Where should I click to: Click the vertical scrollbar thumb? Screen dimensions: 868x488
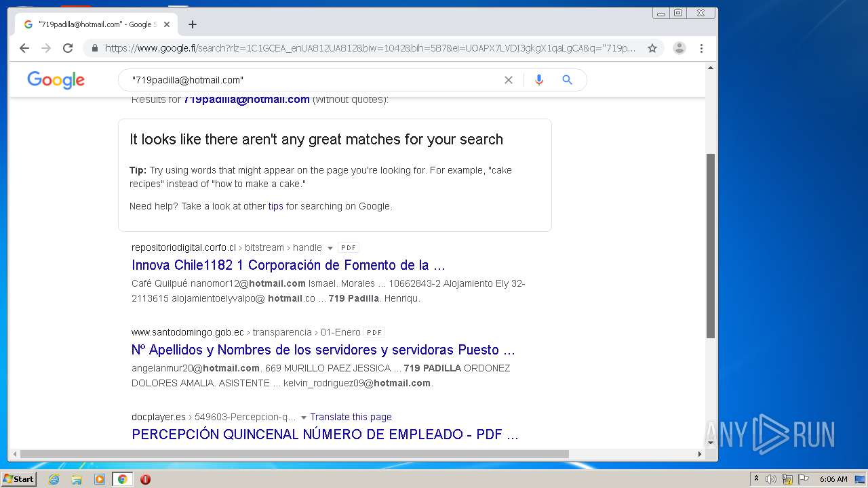coord(711,246)
